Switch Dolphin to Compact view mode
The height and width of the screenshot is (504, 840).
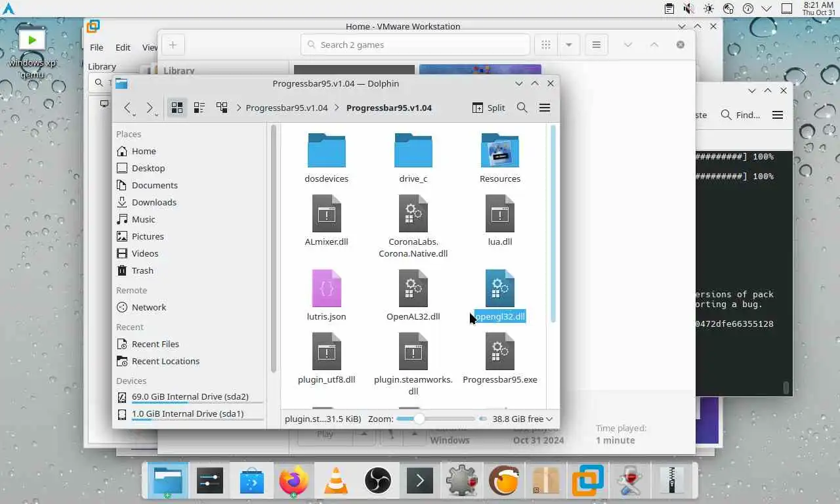click(x=199, y=108)
